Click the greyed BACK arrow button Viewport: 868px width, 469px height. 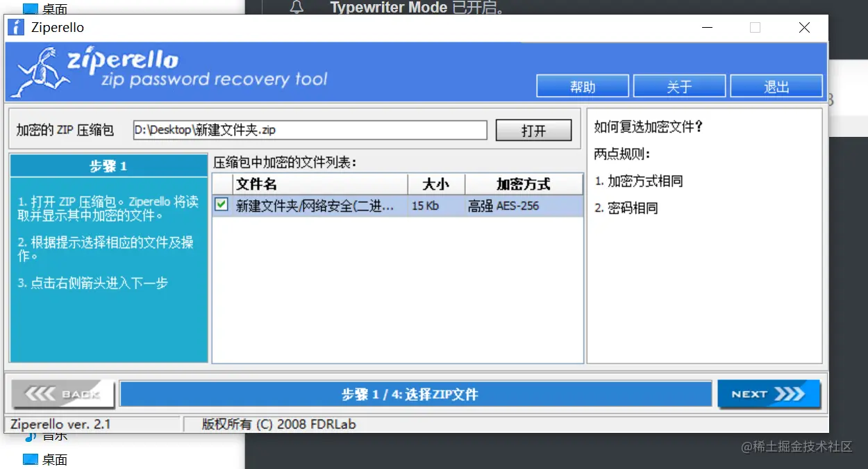pos(63,394)
